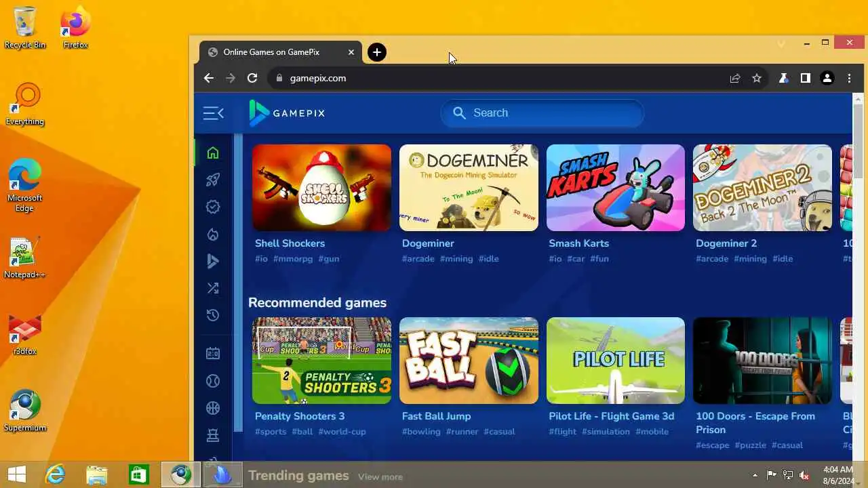Open Shell Shockers game thumbnail
Viewport: 868px width, 488px height.
(x=321, y=188)
